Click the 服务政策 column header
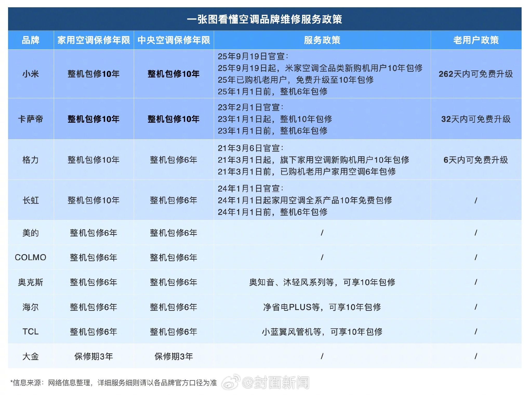 click(322, 40)
